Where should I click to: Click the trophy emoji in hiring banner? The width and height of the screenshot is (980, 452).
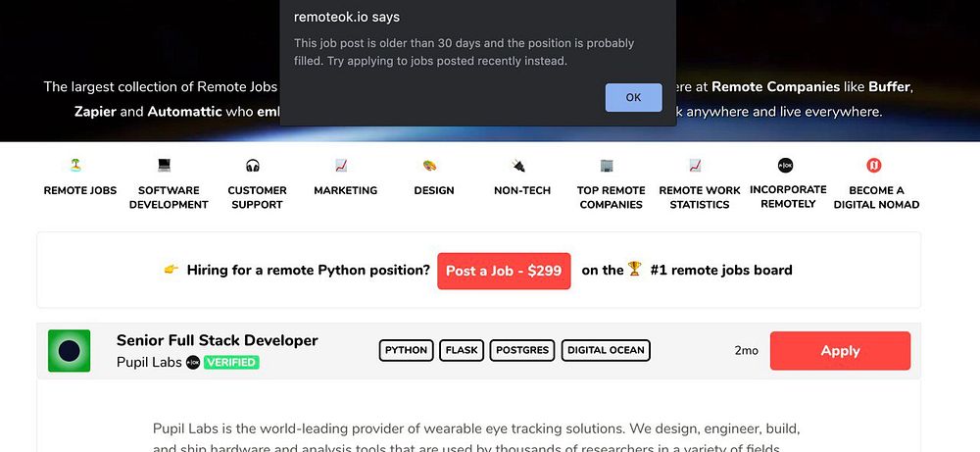(634, 269)
